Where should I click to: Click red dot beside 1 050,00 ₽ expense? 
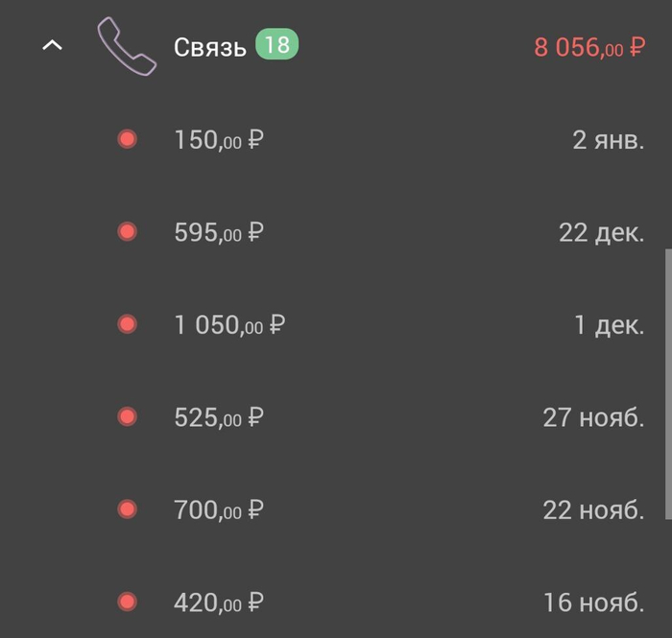[x=127, y=325]
